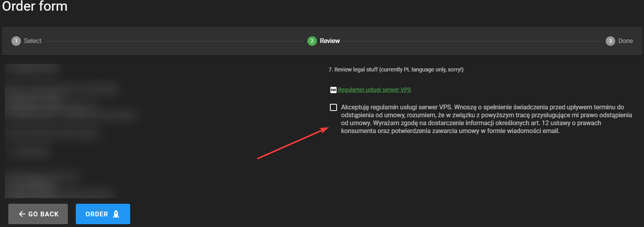Select the Review step label
This screenshot has height=227, width=644.
pyautogui.click(x=329, y=41)
